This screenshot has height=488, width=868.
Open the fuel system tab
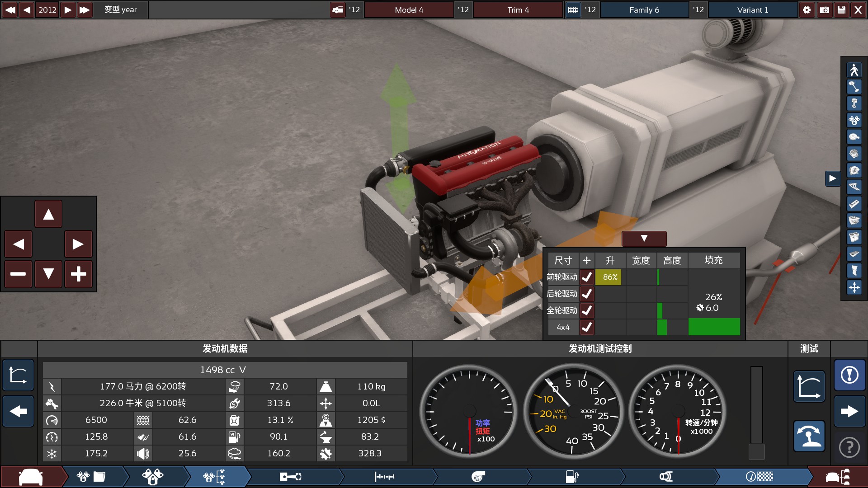[x=572, y=477]
